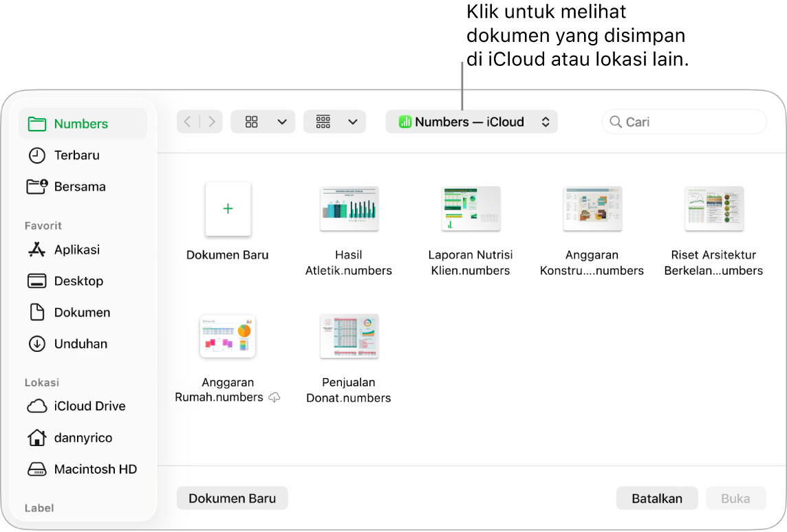The height and width of the screenshot is (532, 787).
Task: Select Riset Arsitektur Berkelan...umbers thumbnail
Action: click(x=713, y=208)
